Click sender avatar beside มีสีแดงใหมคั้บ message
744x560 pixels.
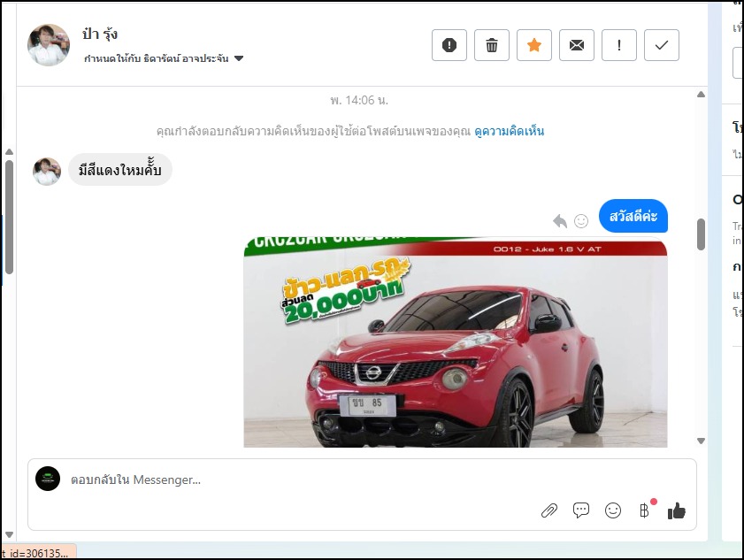click(x=47, y=172)
